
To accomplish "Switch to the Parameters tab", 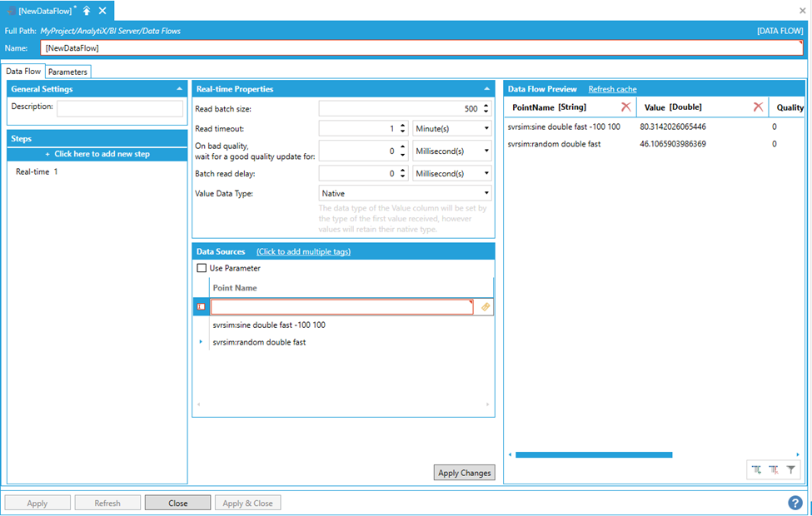I will point(67,72).
